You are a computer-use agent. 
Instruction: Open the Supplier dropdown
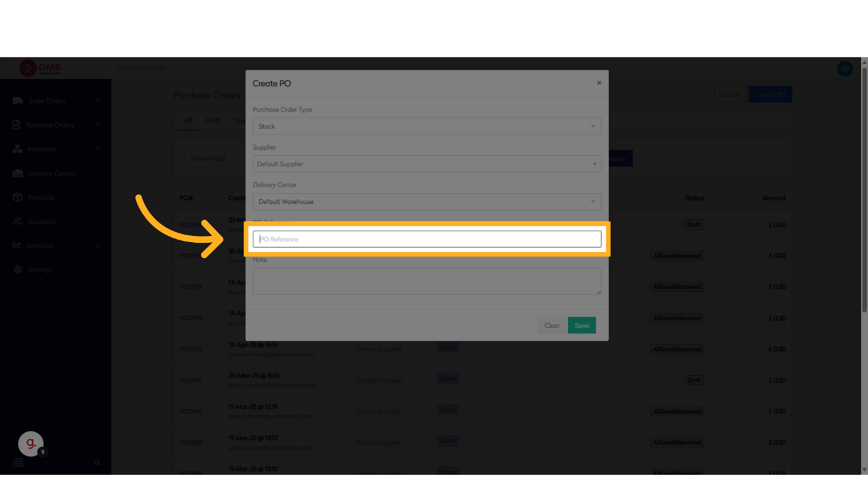[x=427, y=164]
